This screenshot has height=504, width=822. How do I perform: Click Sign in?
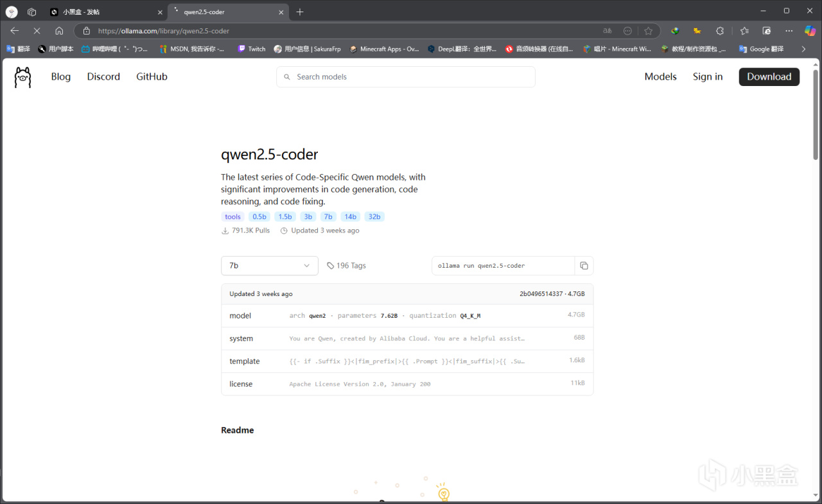click(708, 77)
